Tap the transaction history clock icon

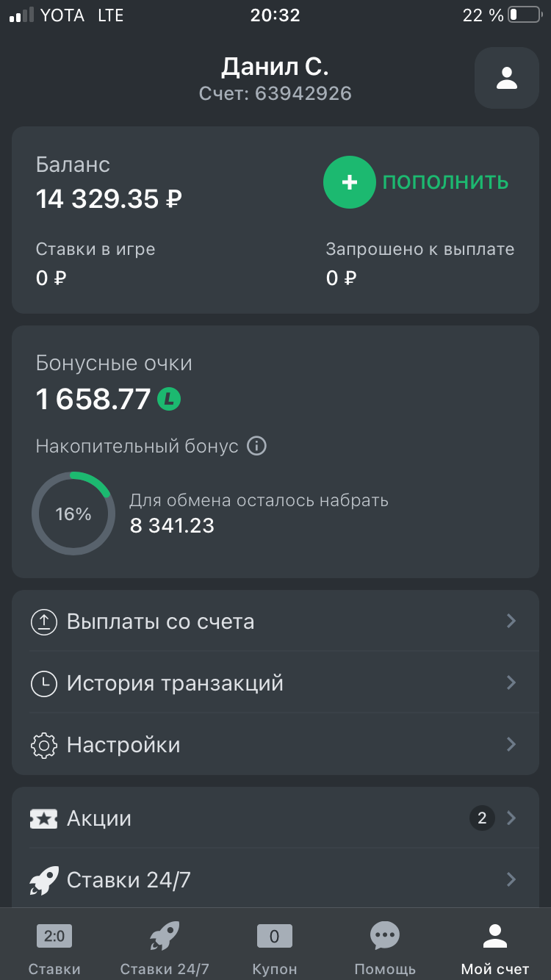point(44,684)
